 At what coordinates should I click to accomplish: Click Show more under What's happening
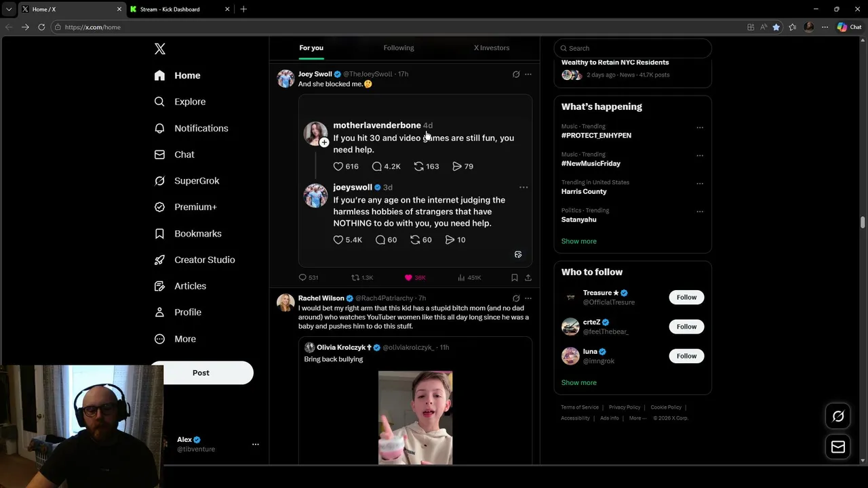(578, 241)
